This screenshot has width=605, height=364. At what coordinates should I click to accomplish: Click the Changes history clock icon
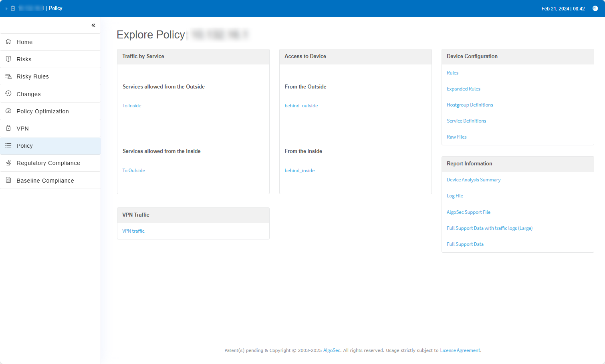8,94
